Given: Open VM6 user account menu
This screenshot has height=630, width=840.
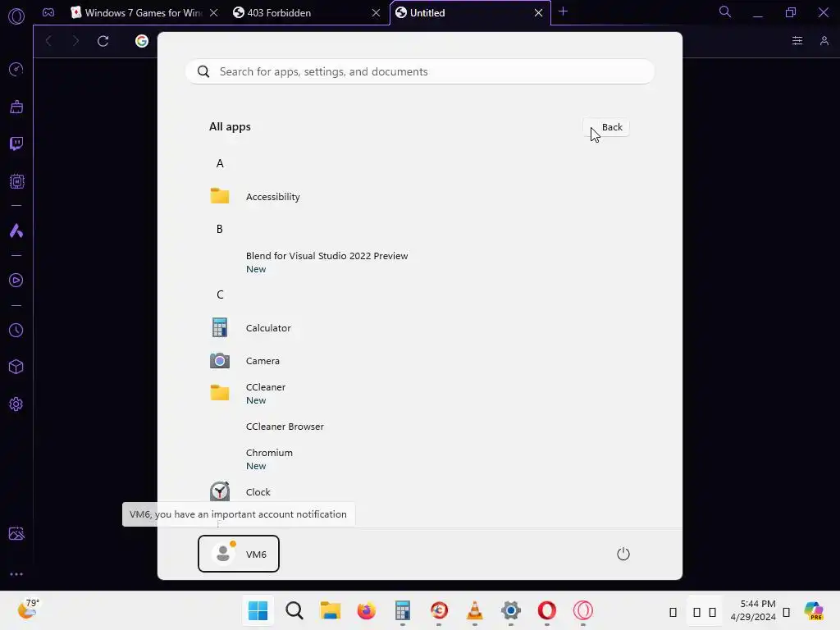Looking at the screenshot, I should 239,554.
